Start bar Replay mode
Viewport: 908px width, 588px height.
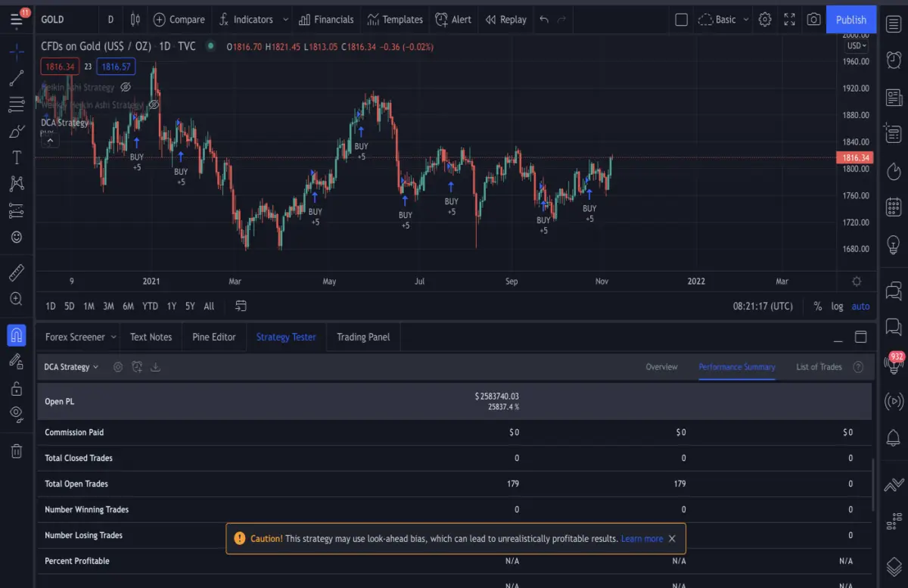click(506, 20)
